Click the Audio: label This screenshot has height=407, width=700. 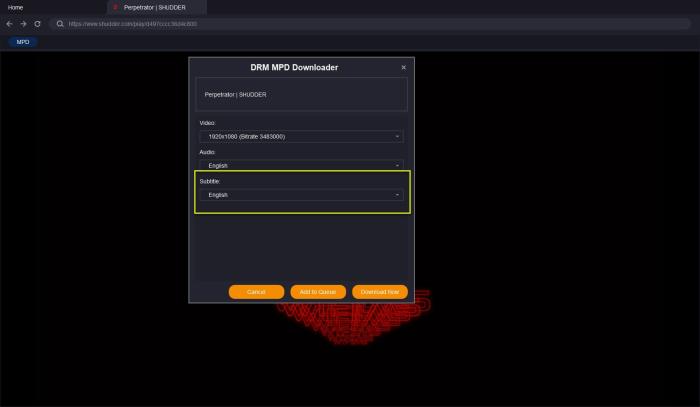207,152
